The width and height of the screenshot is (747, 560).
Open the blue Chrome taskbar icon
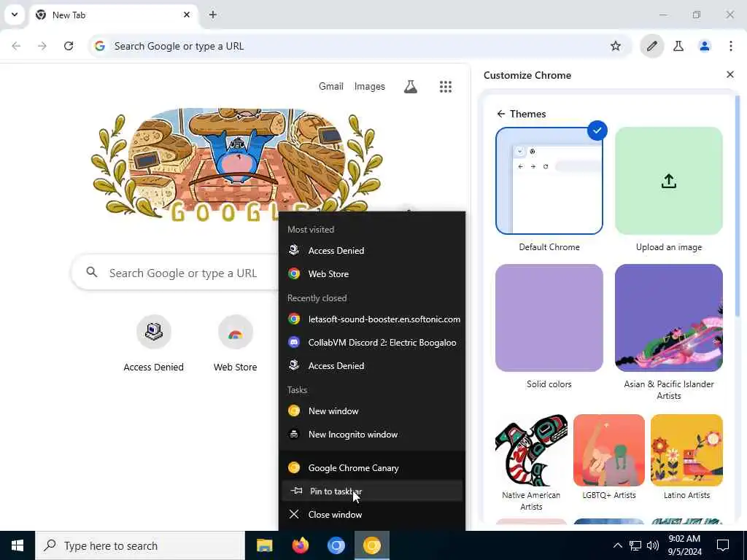336,545
